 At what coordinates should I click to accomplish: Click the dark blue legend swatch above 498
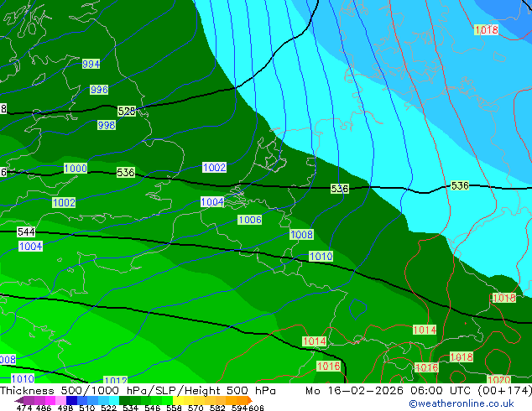[71, 400]
